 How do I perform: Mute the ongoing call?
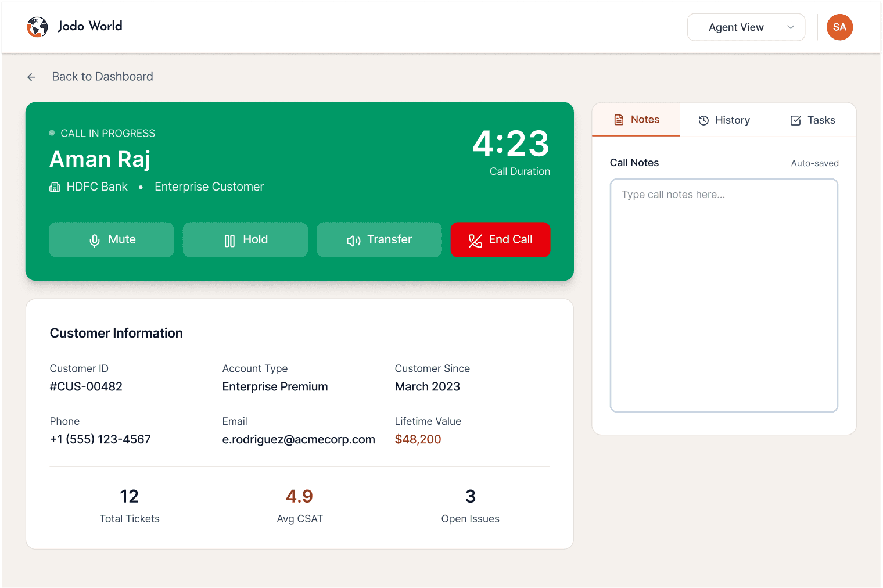coord(112,240)
